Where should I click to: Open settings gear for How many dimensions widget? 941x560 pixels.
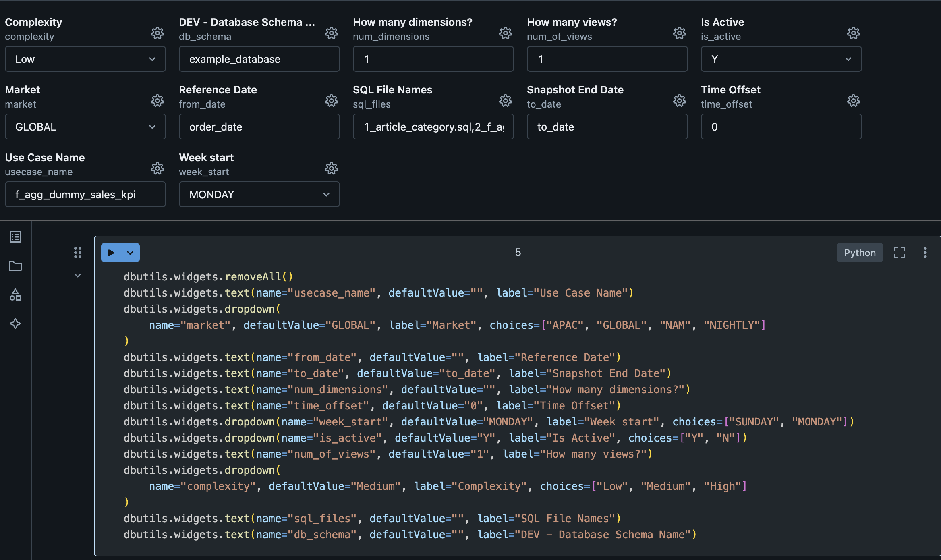click(505, 33)
